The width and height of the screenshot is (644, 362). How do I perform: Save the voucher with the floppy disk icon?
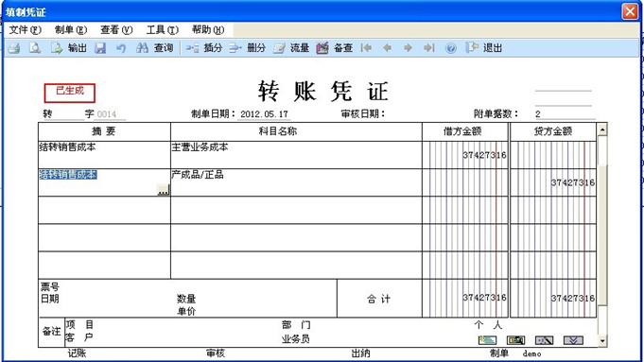pos(100,48)
